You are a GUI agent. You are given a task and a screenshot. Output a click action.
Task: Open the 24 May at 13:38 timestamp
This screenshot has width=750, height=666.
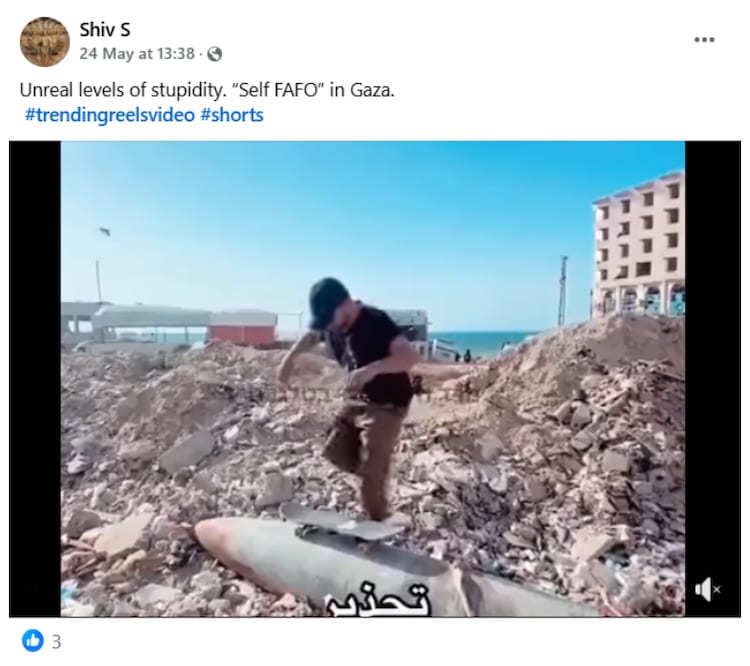(137, 54)
